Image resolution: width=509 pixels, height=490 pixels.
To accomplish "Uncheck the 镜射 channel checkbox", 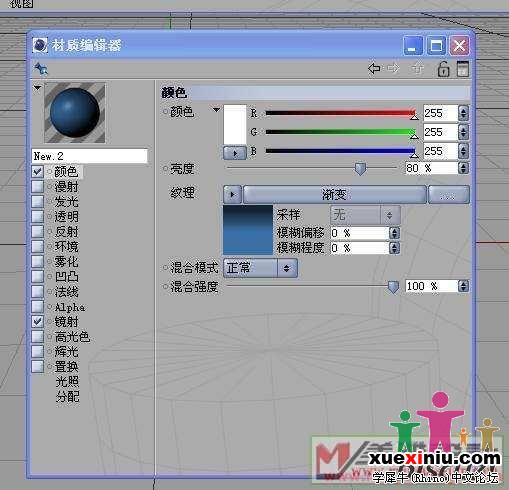I will coord(38,321).
